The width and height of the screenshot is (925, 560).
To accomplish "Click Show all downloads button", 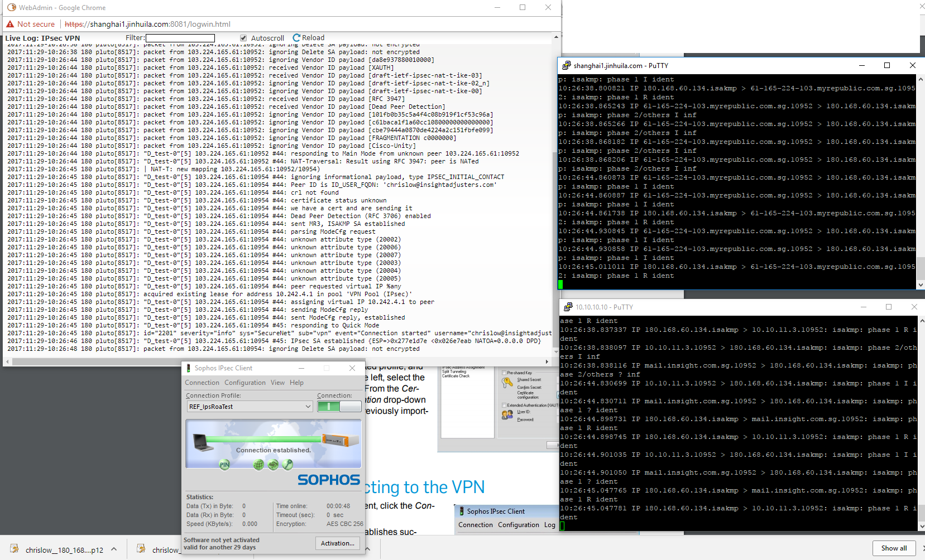I will pos(894,548).
